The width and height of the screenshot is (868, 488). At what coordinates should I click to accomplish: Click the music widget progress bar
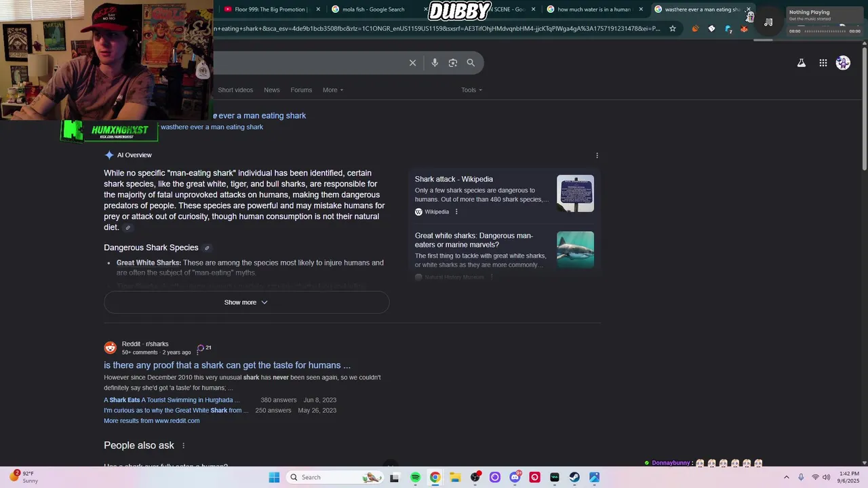(825, 31)
